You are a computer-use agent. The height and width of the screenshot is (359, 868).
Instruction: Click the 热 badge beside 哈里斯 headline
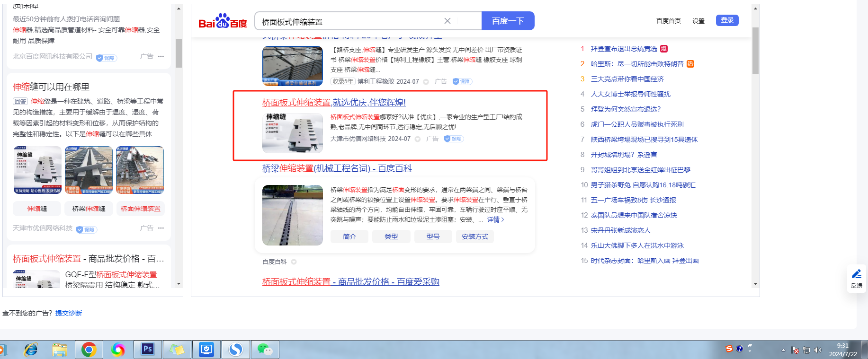coord(690,64)
